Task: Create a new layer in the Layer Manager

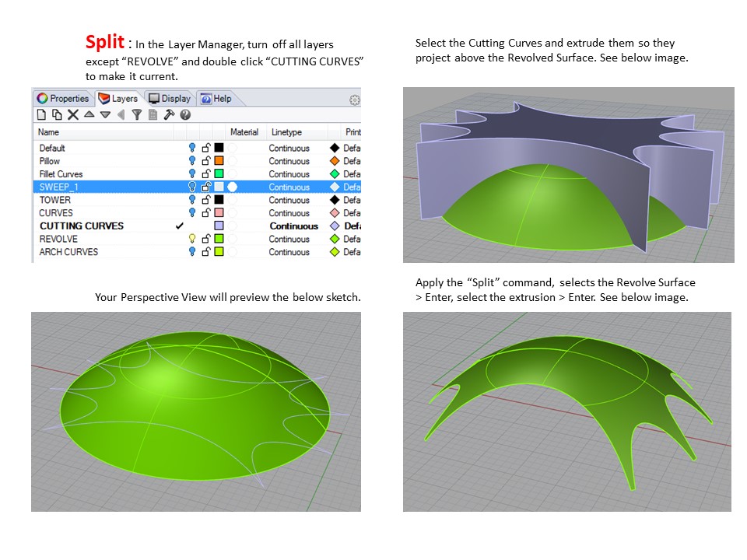Action: tap(43, 114)
